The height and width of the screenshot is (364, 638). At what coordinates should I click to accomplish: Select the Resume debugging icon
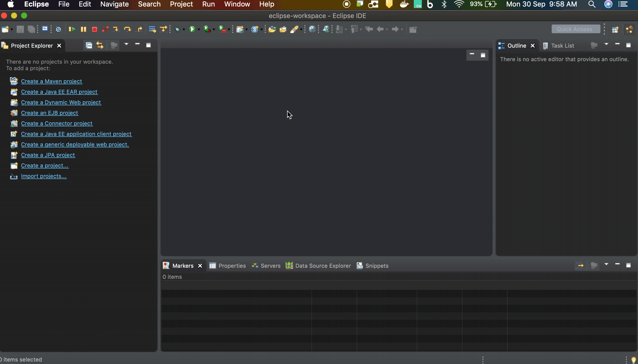(x=72, y=29)
